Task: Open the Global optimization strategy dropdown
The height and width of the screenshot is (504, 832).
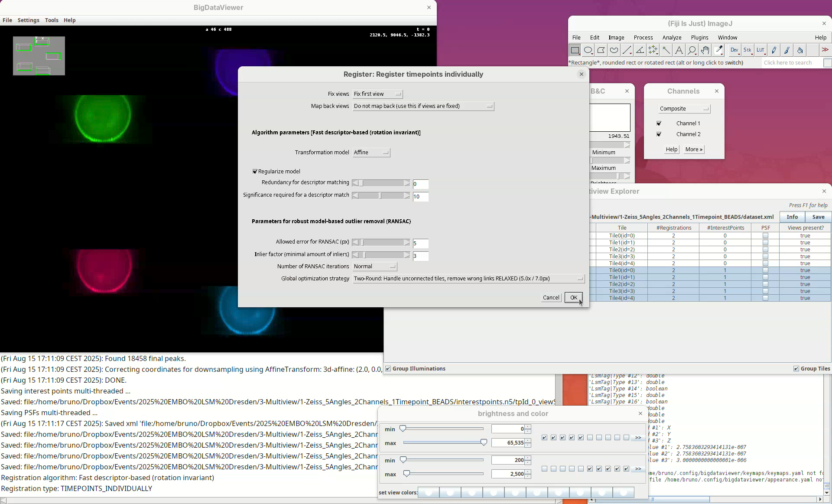Action: click(x=468, y=279)
